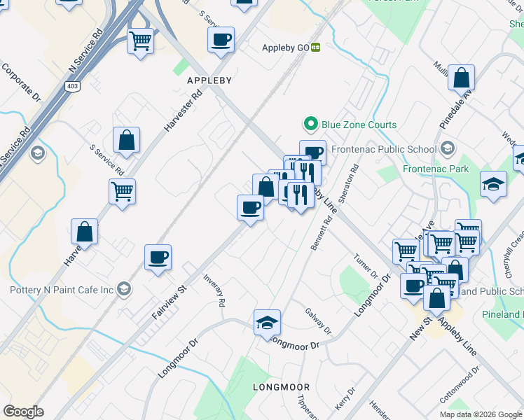Screen dimensions: 524x420
Task: Select the Blue Zone Courts text label
Action: 359,125
